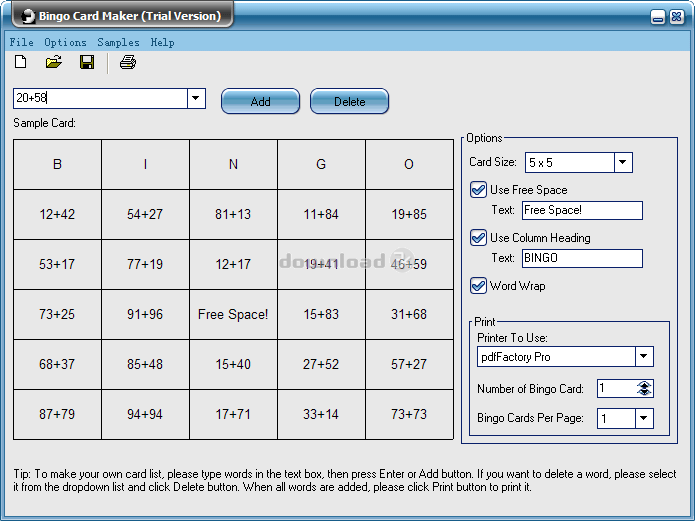Expand the word list combo box arrow
Viewport: 695px width, 521px height.
[196, 98]
